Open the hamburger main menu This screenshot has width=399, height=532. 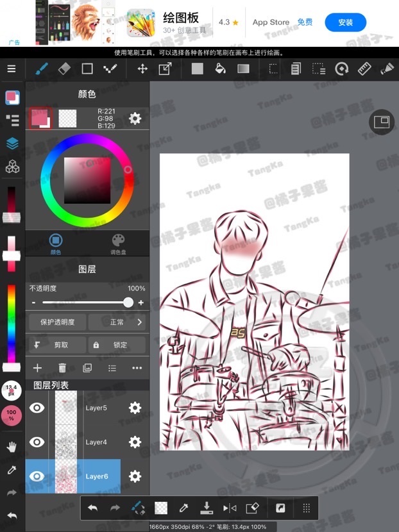pos(12,69)
